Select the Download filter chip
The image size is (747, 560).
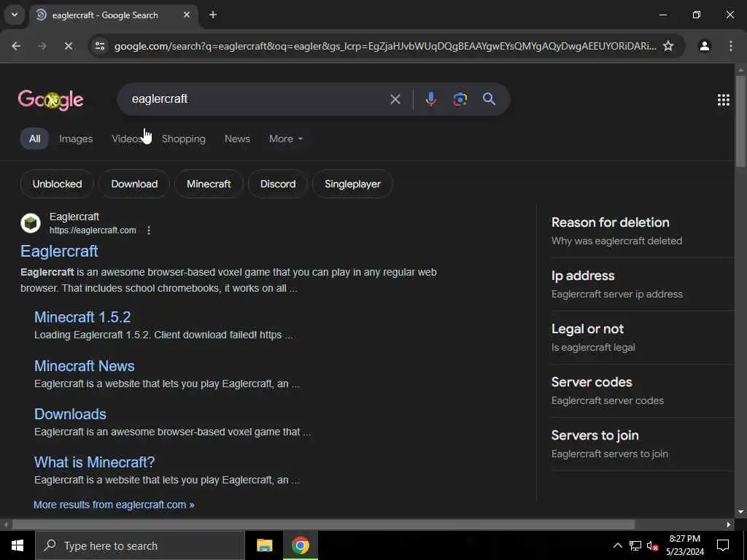134,184
